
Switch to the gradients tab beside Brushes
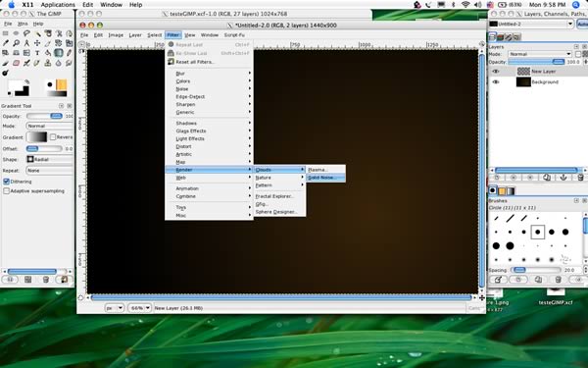511,191
